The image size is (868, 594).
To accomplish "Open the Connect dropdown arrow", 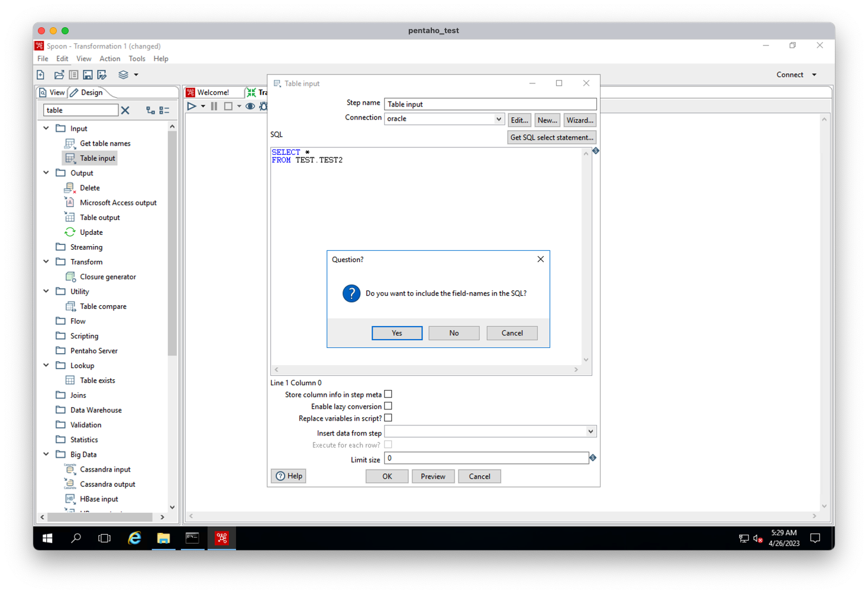I will click(x=814, y=75).
